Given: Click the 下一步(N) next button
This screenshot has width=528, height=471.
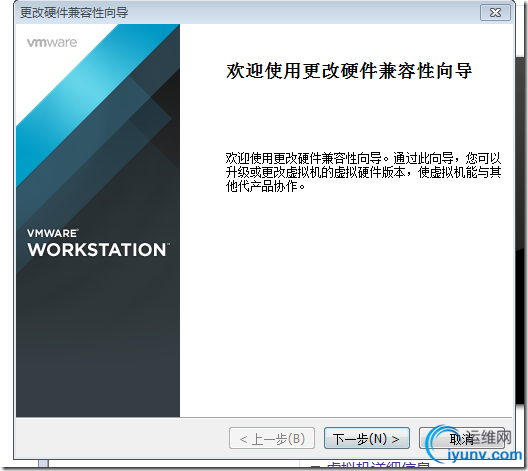Looking at the screenshot, I should pos(367,438).
